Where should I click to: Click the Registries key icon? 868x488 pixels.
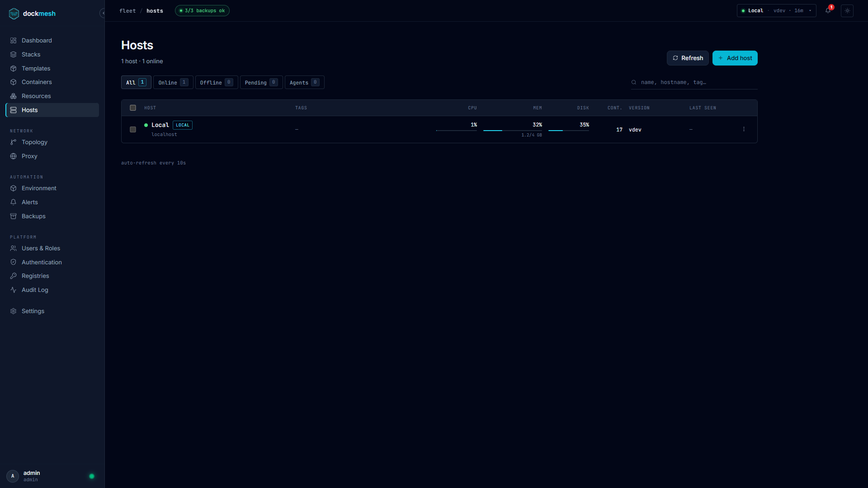coord(14,276)
